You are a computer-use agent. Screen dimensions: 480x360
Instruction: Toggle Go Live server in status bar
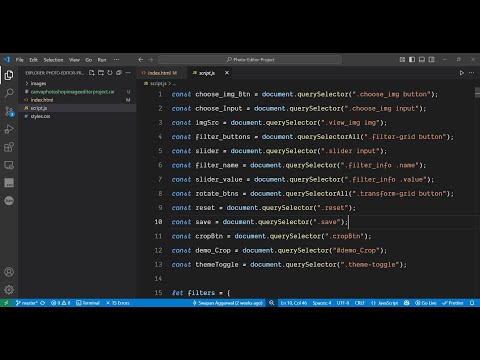[426, 303]
